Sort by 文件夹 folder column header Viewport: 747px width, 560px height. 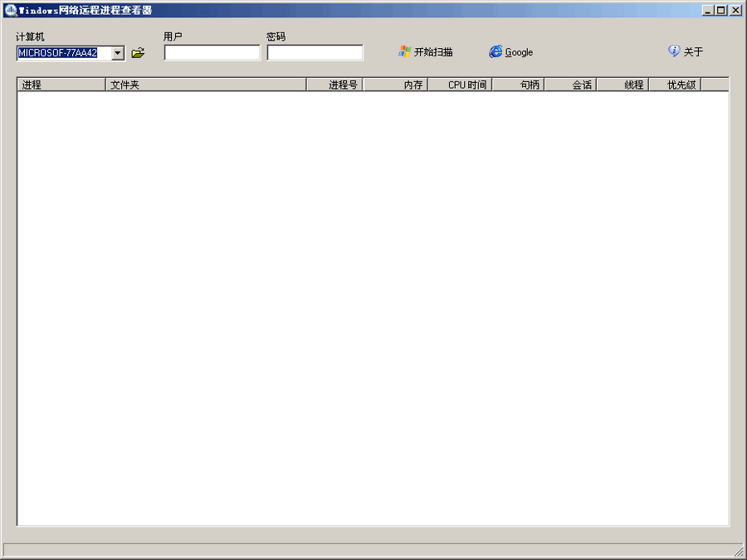pyautogui.click(x=206, y=85)
